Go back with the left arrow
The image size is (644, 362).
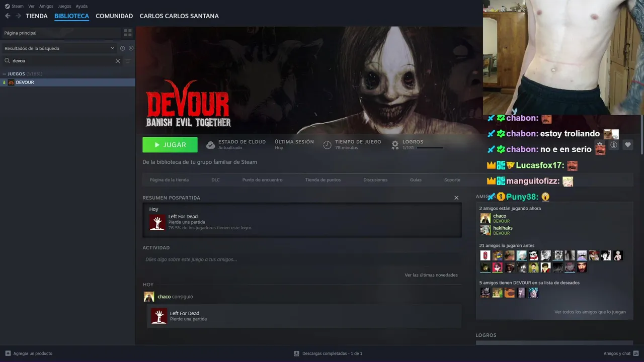[8, 16]
